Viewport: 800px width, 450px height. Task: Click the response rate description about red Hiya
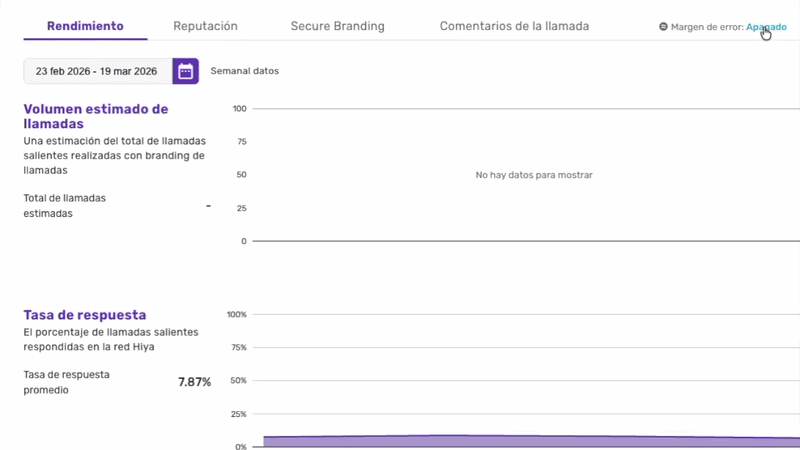coord(110,339)
